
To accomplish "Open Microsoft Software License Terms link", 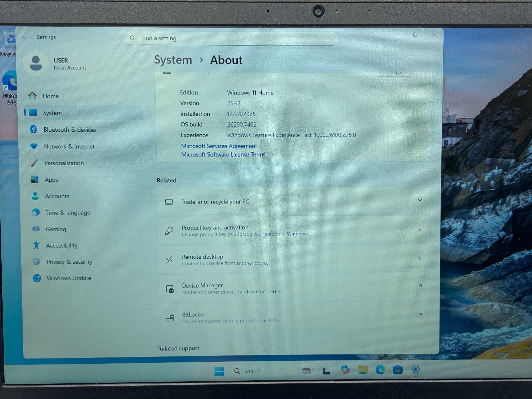I will (223, 155).
